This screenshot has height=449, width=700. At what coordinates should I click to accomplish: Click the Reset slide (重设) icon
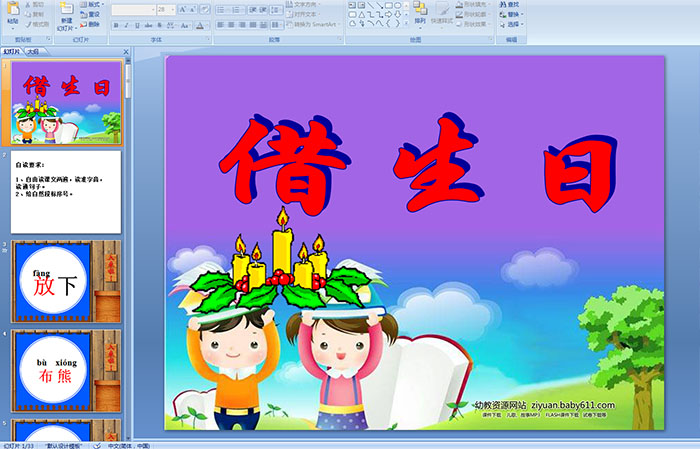coord(92,14)
